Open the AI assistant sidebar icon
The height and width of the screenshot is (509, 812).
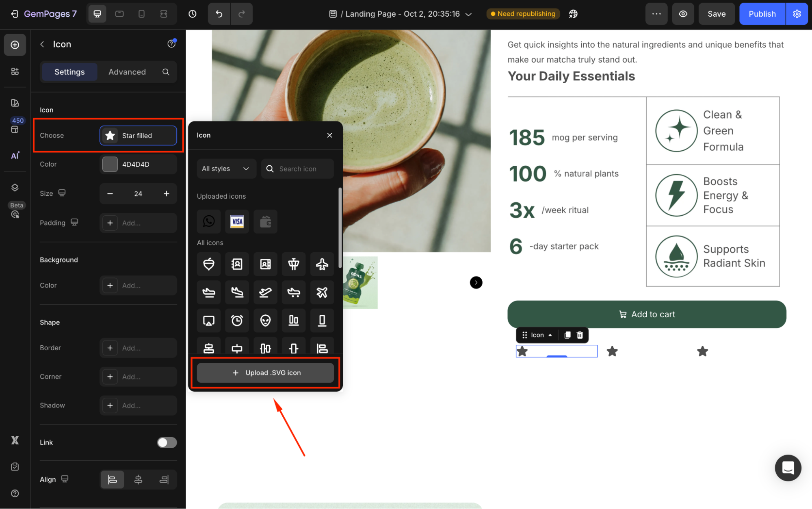tap(15, 156)
